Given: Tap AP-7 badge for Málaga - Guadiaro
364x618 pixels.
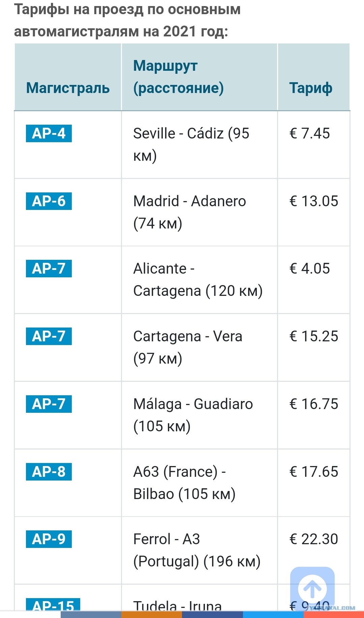Looking at the screenshot, I should (49, 404).
